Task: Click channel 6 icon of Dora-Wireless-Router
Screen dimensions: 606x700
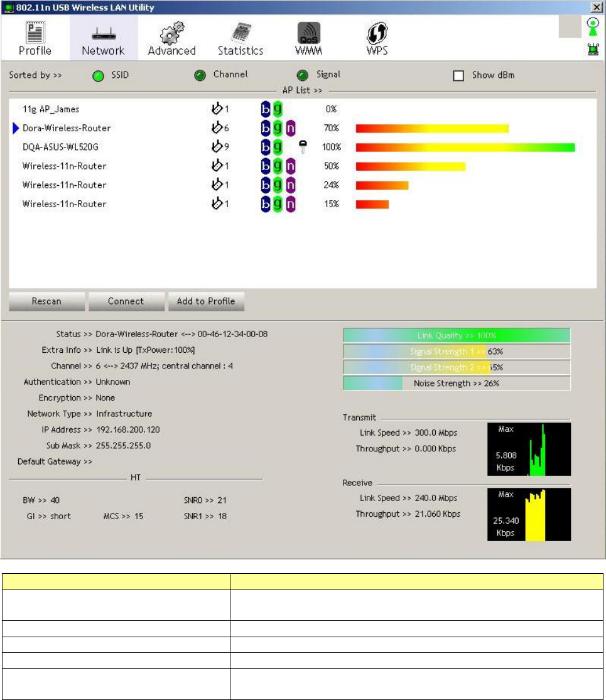Action: coord(217,127)
